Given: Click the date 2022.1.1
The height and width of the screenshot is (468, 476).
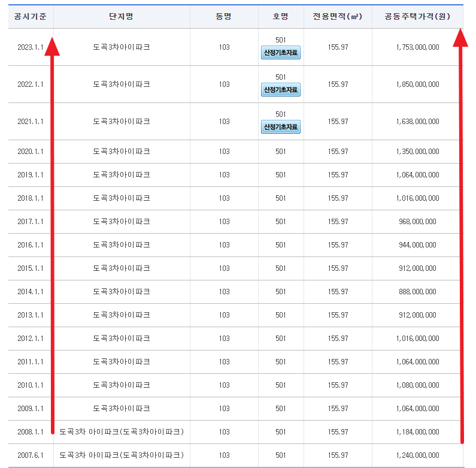Looking at the screenshot, I should [31, 84].
